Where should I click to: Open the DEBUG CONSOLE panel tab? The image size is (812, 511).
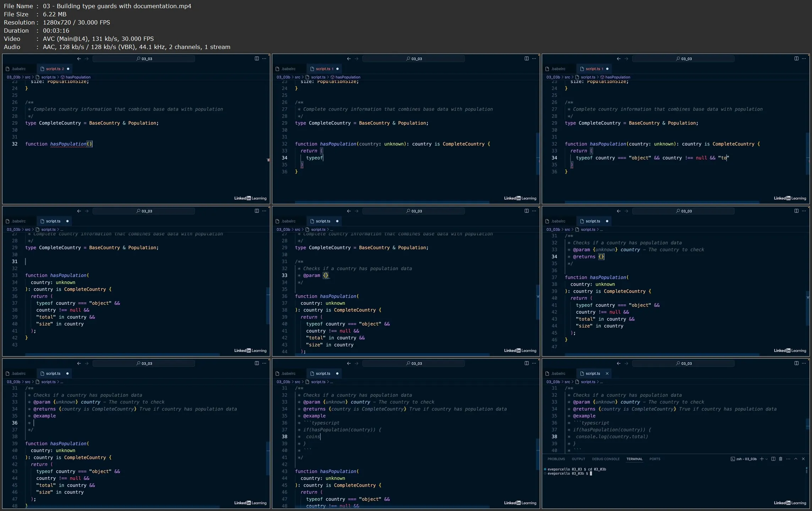[605, 459]
